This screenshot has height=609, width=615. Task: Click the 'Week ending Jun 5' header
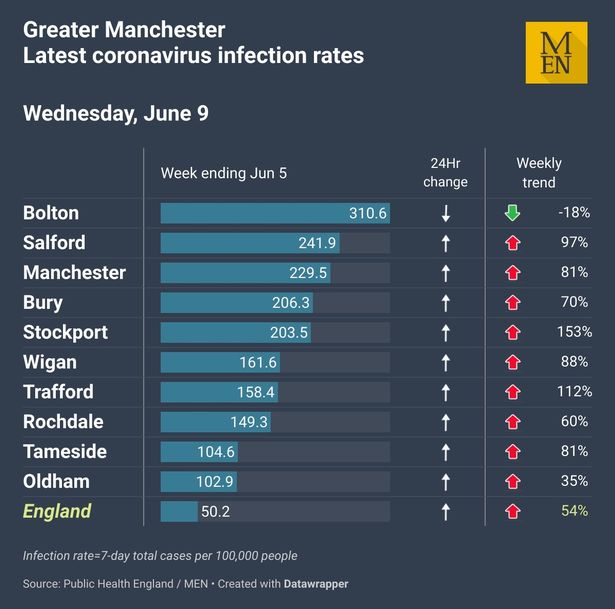[x=224, y=173]
